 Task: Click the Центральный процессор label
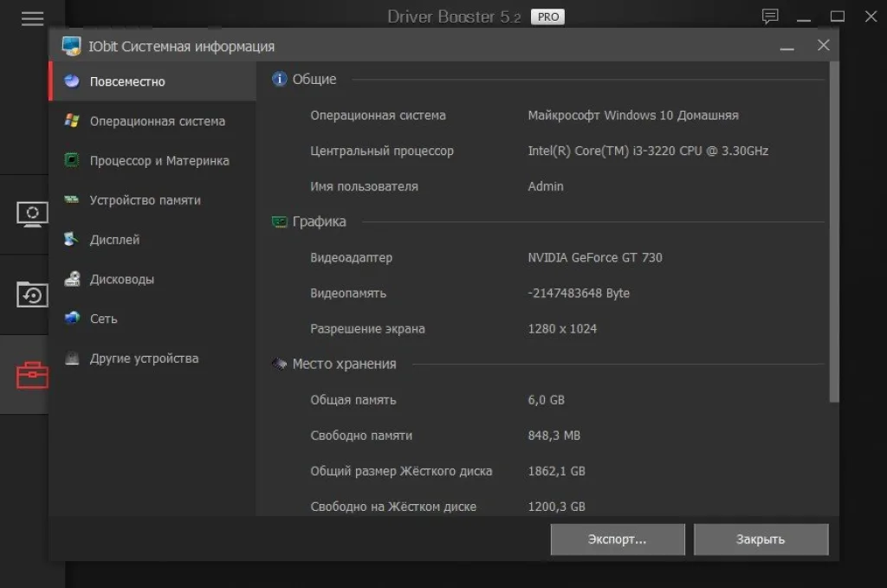click(382, 151)
